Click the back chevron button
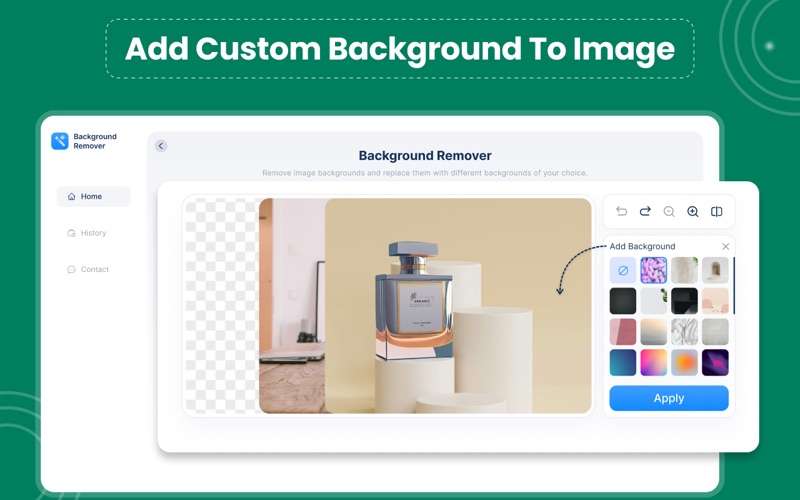This screenshot has width=800, height=500. (x=161, y=146)
